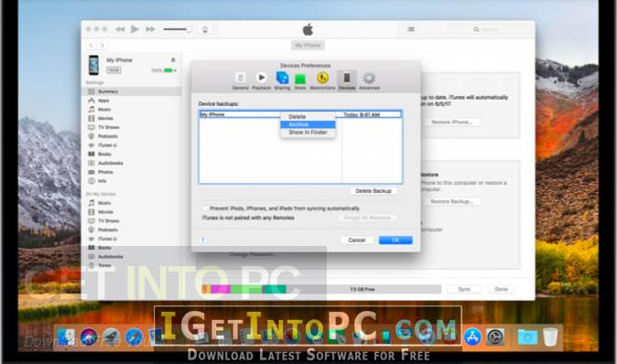Open Store preferences tab icon

(300, 80)
